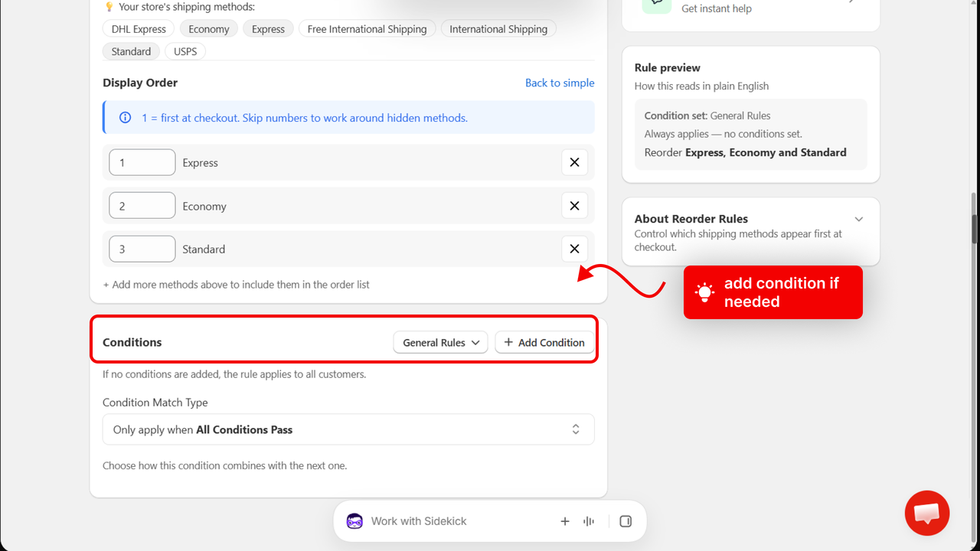Image resolution: width=980 pixels, height=551 pixels.
Task: Click the Add Condition button
Action: [x=544, y=343]
